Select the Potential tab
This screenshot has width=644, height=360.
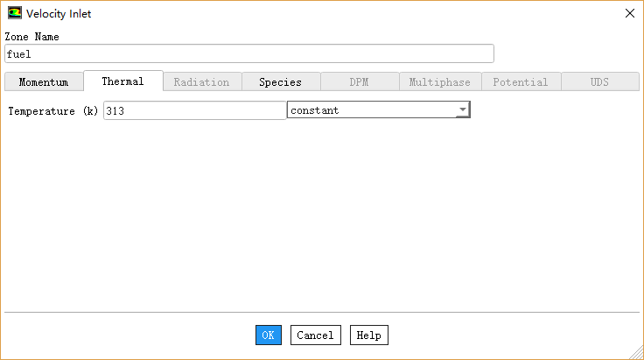[520, 82]
